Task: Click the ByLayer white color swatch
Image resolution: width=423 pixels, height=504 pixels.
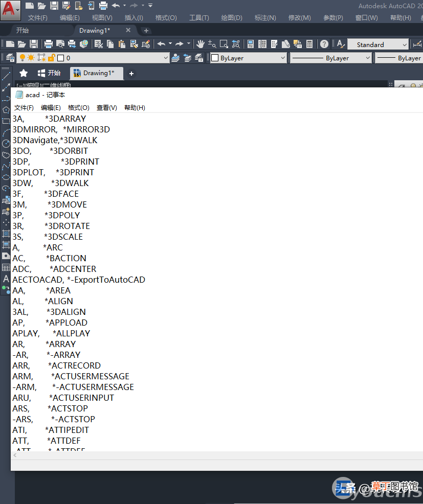Action: point(215,58)
